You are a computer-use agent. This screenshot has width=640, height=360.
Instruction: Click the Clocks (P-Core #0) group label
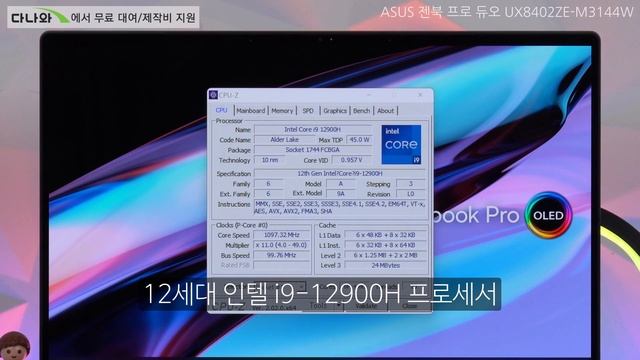[242, 225]
